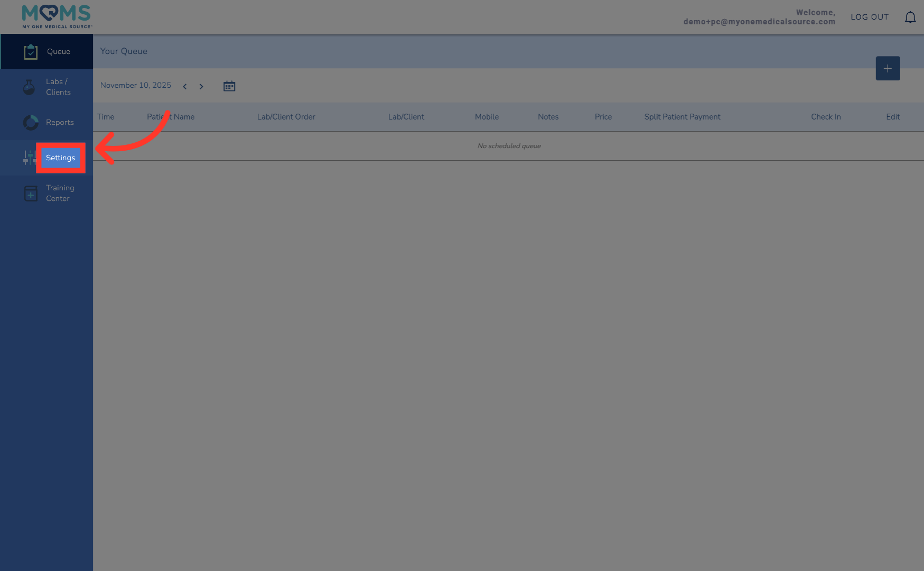Advance to the next day with the right chevron
Screen dimensions: 924x571
201,86
